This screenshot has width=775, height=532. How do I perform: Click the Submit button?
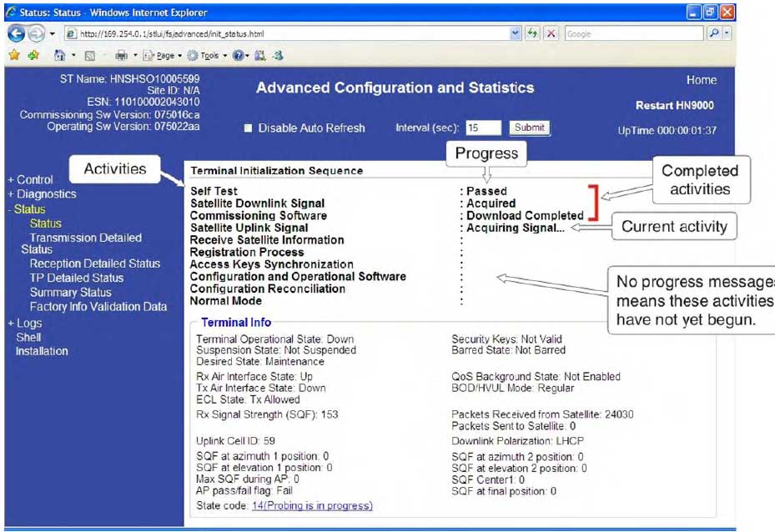coord(529,128)
